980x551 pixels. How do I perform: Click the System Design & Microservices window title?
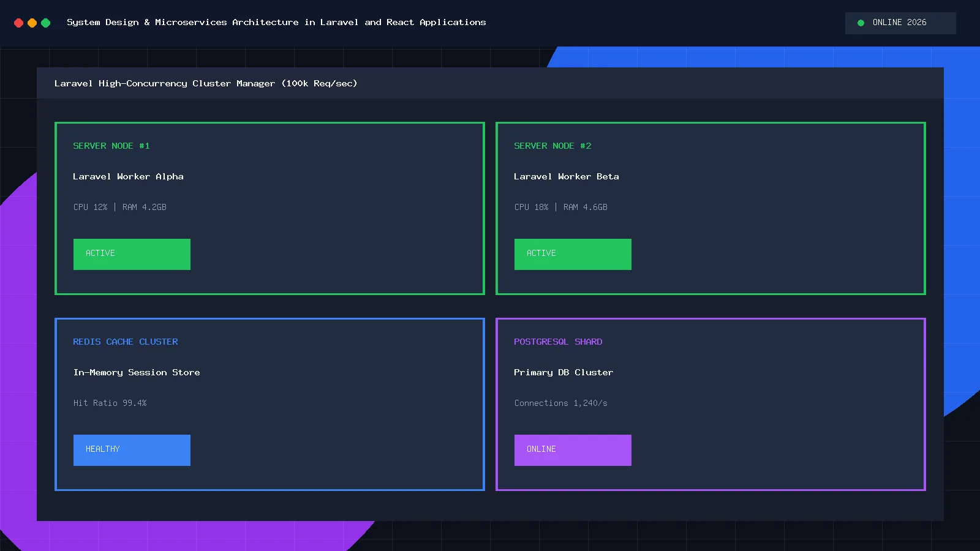pos(276,22)
